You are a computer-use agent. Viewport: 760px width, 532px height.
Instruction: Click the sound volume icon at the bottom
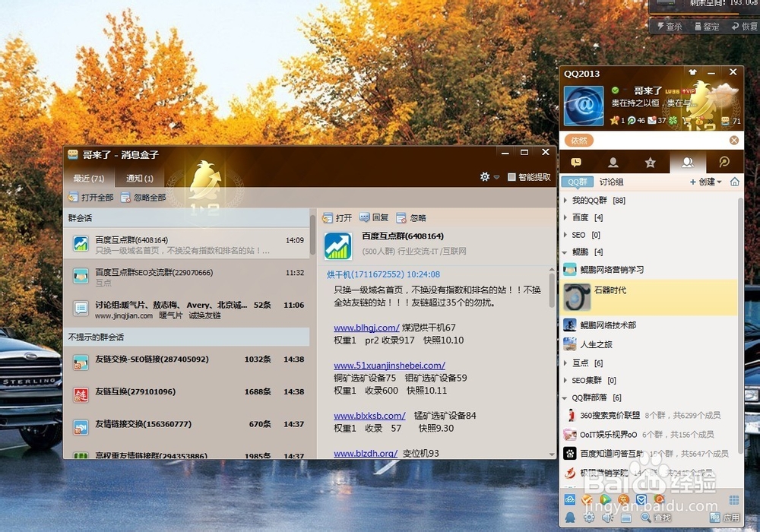605,517
